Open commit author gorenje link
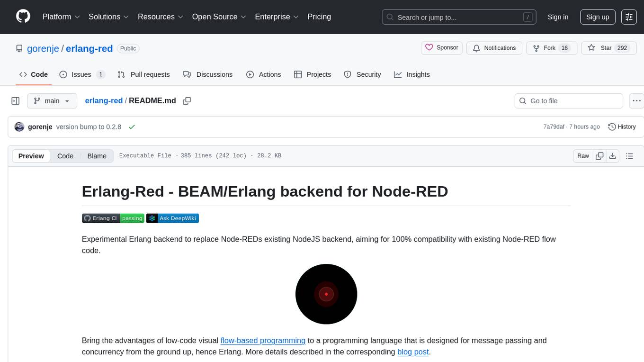Screen dimensions: 644x362 click(x=40, y=127)
